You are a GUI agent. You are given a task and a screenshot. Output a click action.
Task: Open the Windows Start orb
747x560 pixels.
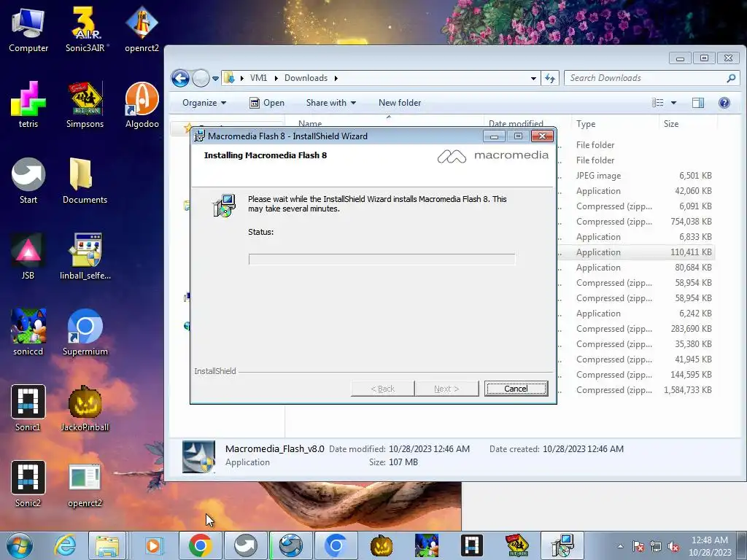(x=20, y=545)
